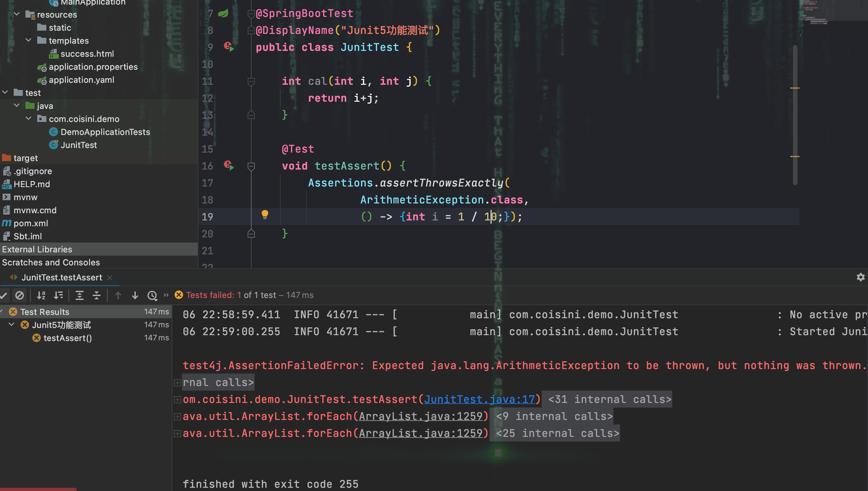This screenshot has width=868, height=491.
Task: Select Test Results root node
Action: point(45,312)
